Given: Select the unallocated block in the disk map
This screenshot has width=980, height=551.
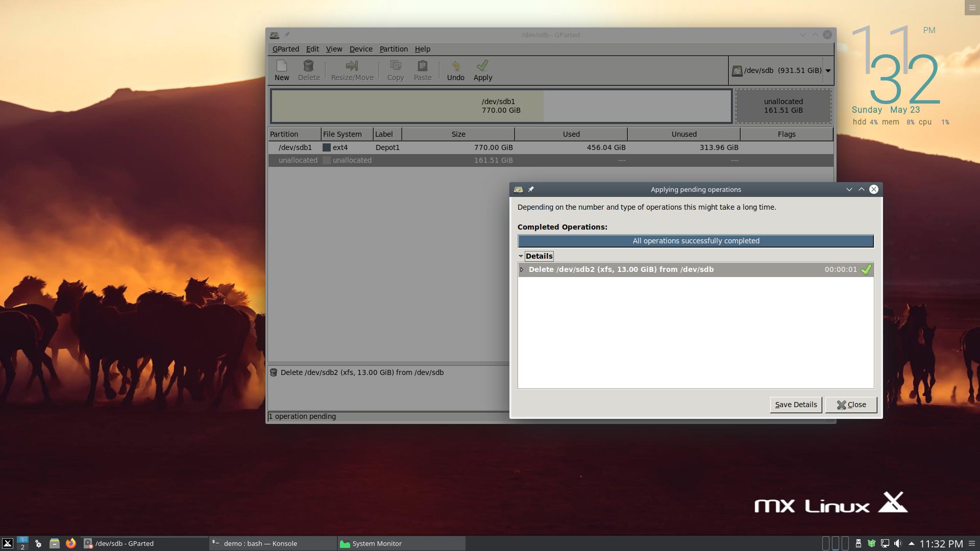Looking at the screenshot, I should (783, 106).
